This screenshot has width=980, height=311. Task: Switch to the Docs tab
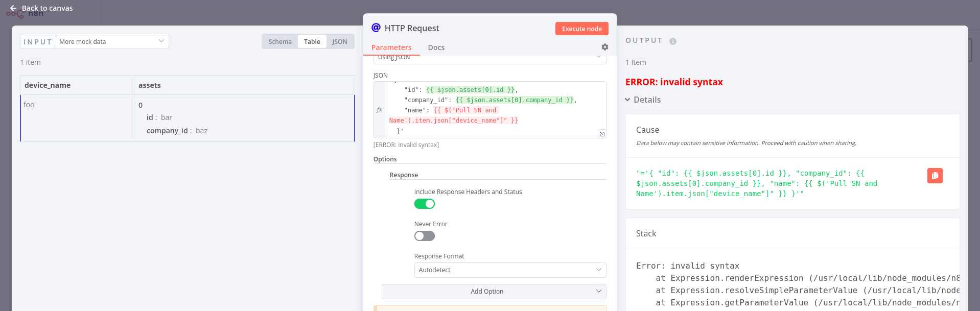[x=436, y=47]
